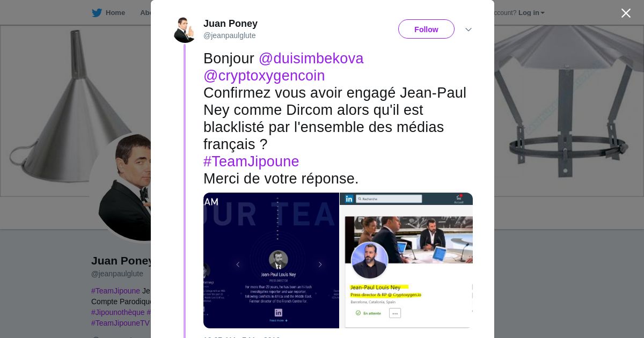The width and height of the screenshot is (644, 338).
Task: Open the #Jipounothèque hashtag in profile bio
Action: (118, 312)
